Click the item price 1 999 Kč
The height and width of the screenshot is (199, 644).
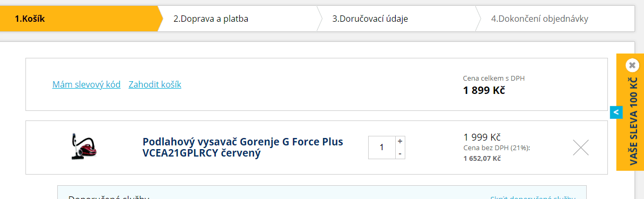pos(482,137)
